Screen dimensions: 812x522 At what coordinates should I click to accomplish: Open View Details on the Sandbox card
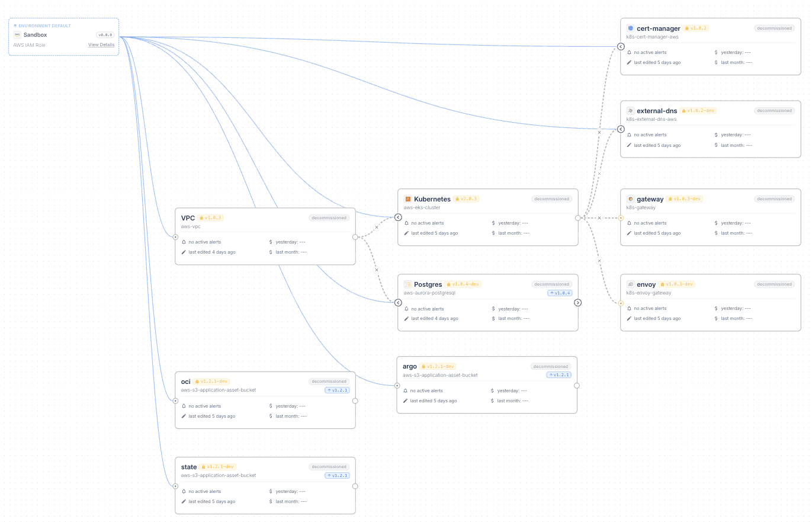coord(101,45)
